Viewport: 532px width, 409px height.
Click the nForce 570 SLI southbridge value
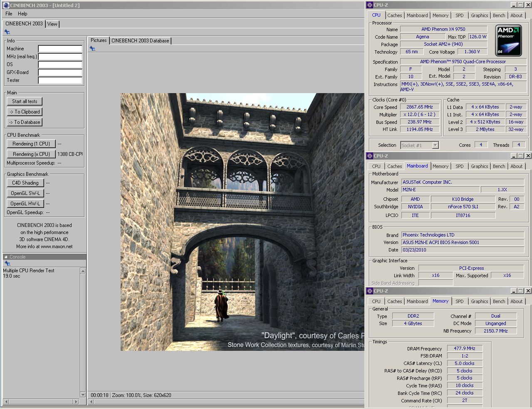[x=463, y=207]
